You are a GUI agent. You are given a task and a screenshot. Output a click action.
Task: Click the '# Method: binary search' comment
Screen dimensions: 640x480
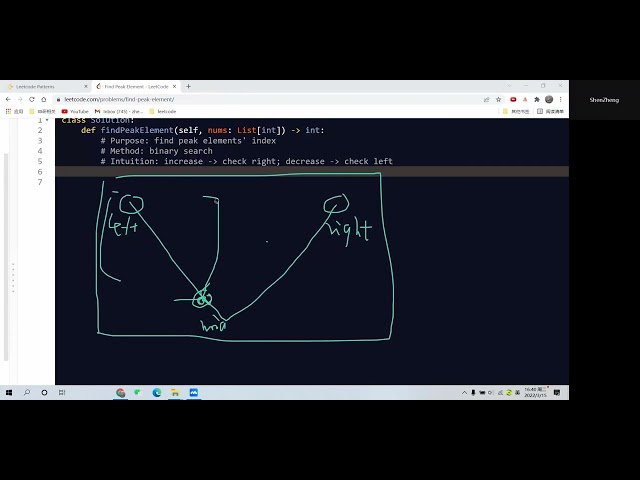tap(156, 151)
